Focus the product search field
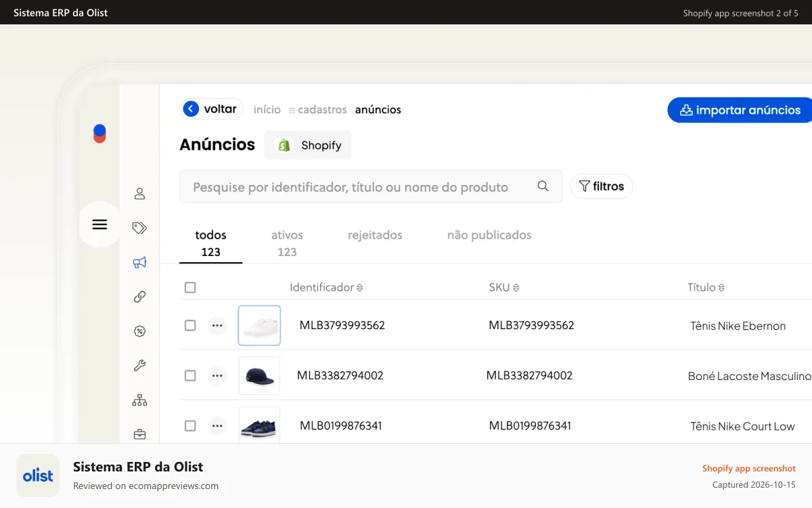 [x=371, y=186]
